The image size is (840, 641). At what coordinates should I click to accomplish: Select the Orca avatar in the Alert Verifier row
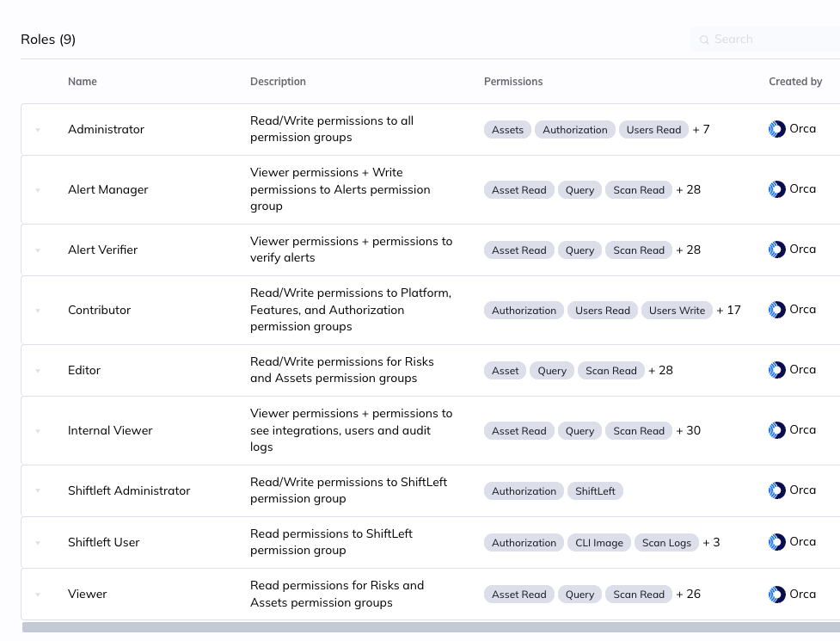click(x=776, y=250)
